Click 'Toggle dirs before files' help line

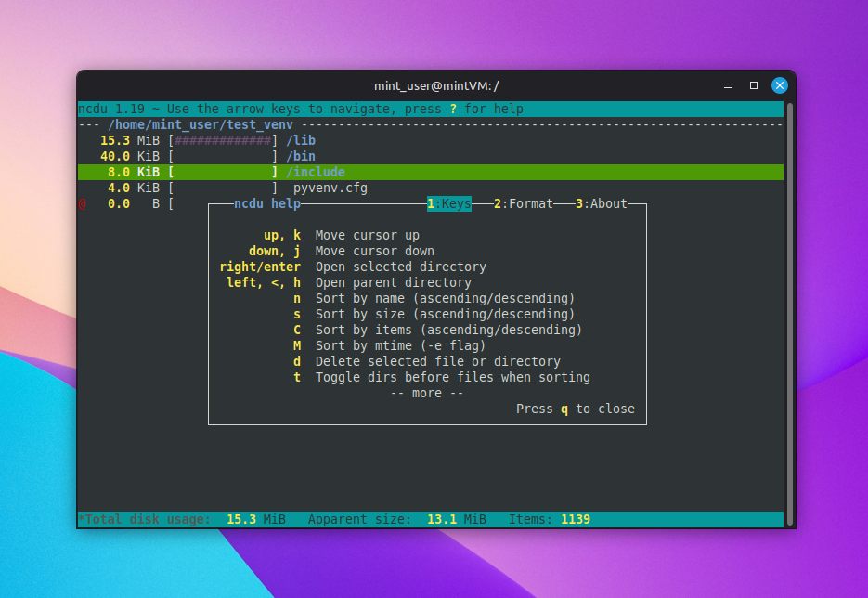coord(453,377)
